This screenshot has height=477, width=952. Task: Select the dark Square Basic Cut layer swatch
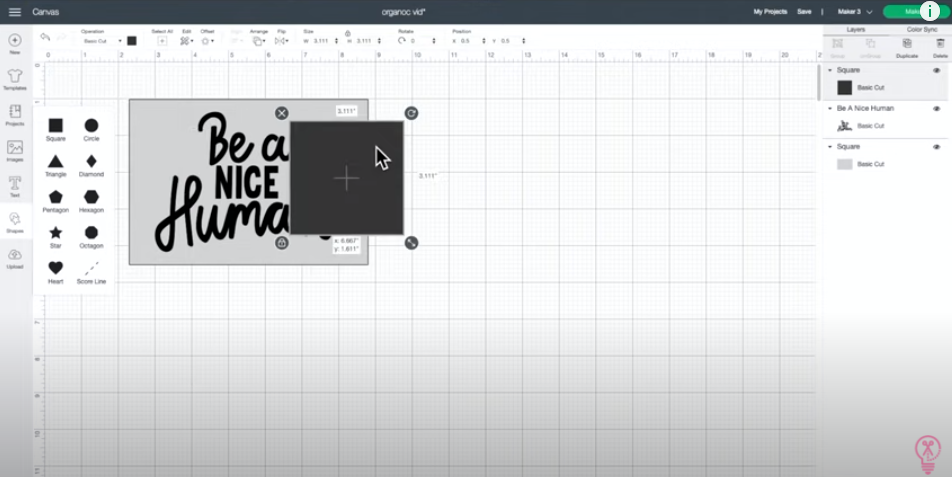click(x=845, y=87)
